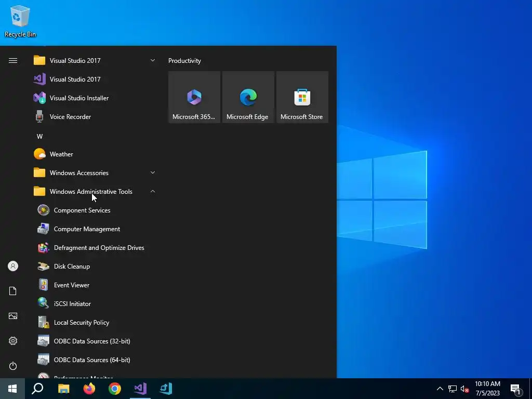Launch Disk Cleanup
Image resolution: width=532 pixels, height=399 pixels.
click(x=95, y=267)
